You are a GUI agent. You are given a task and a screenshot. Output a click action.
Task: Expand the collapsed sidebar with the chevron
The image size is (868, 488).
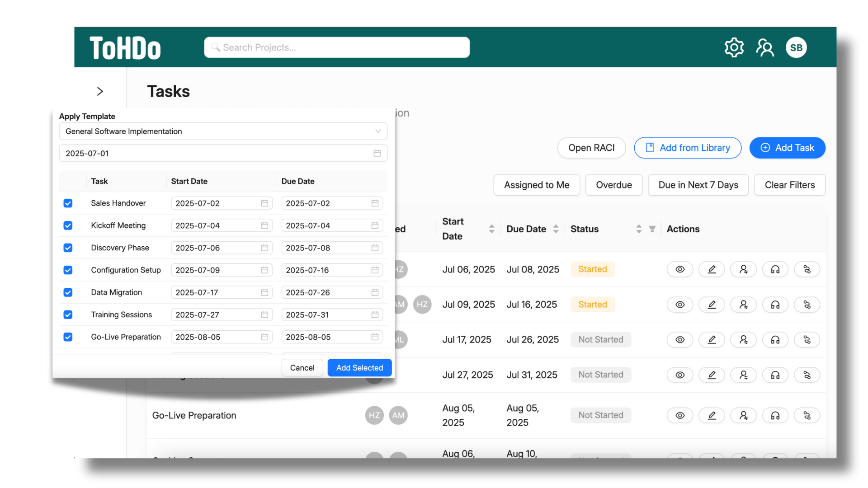100,91
